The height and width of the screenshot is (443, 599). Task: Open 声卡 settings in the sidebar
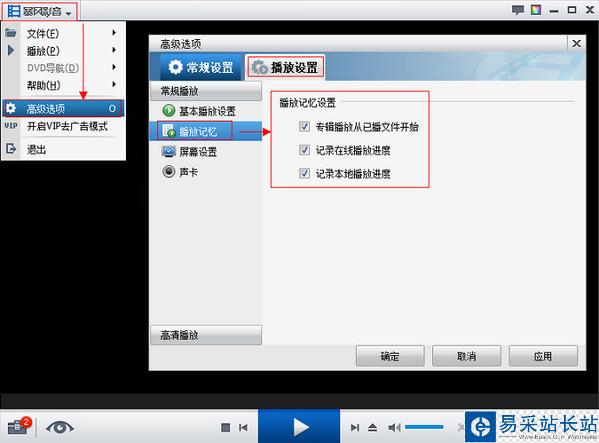click(206, 172)
